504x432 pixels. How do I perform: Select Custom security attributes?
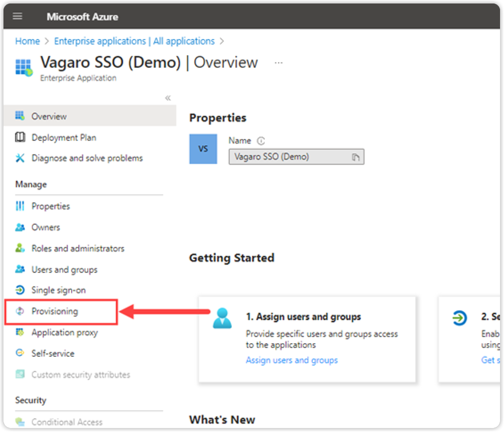[x=80, y=375]
